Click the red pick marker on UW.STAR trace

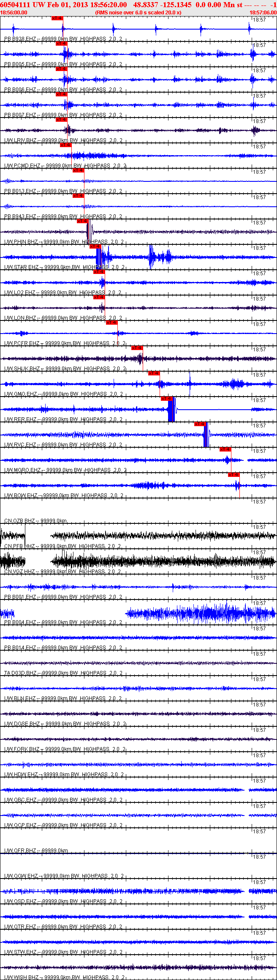coord(95,246)
